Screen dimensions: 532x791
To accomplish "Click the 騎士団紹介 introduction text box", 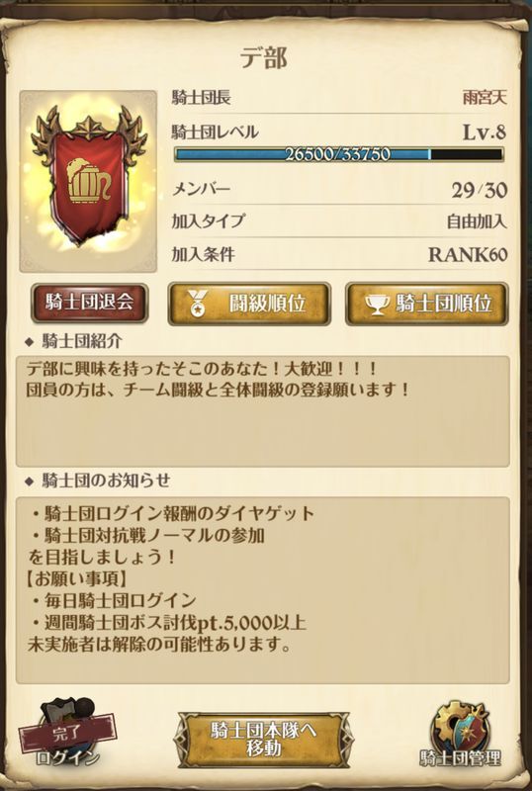I will coord(262,411).
